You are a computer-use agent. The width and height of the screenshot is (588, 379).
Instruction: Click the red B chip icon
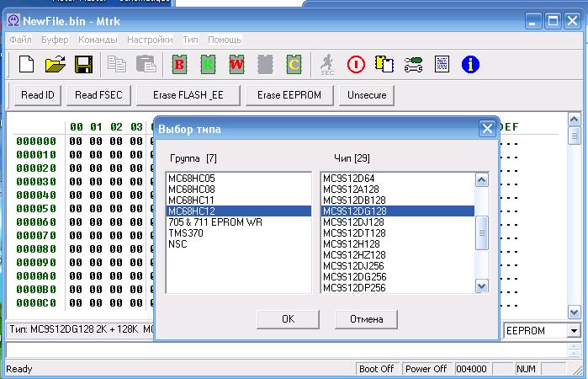[x=179, y=65]
